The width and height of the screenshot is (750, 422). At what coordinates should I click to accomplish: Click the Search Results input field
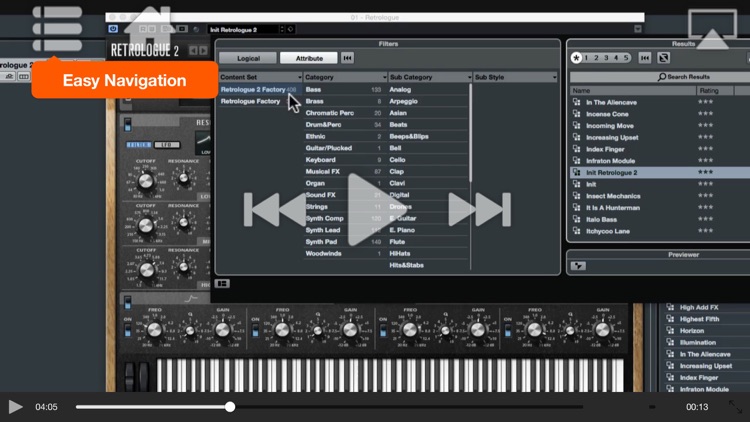[660, 77]
